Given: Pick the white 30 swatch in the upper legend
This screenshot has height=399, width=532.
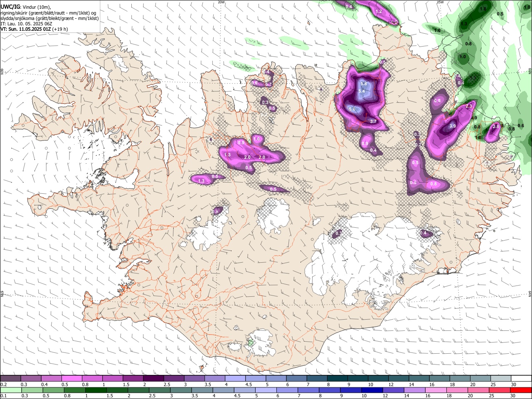Looking at the screenshot, I should click(x=521, y=379).
